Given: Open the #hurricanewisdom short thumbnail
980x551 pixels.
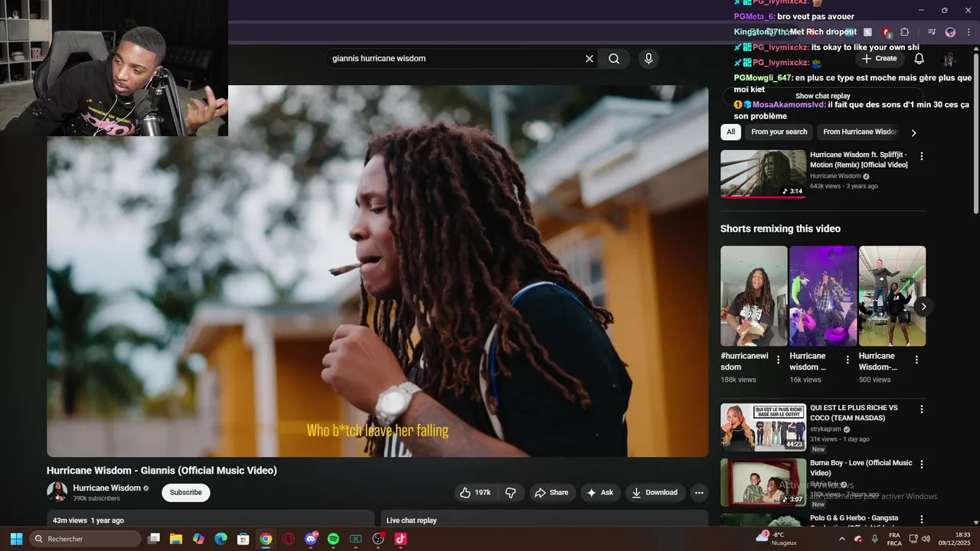Looking at the screenshot, I should click(x=754, y=296).
